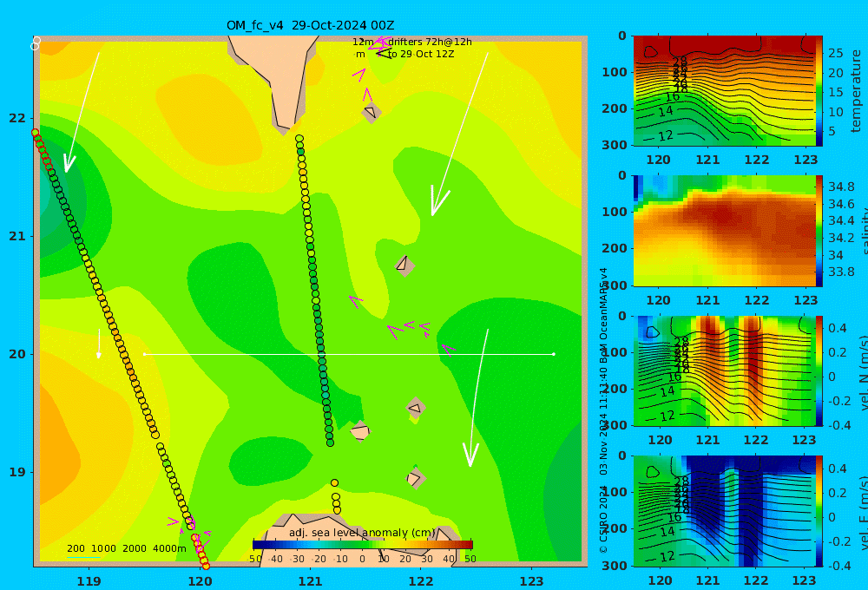The width and height of the screenshot is (868, 590).
Task: Pick the sea level anomaly colorbar
Action: pos(363,545)
